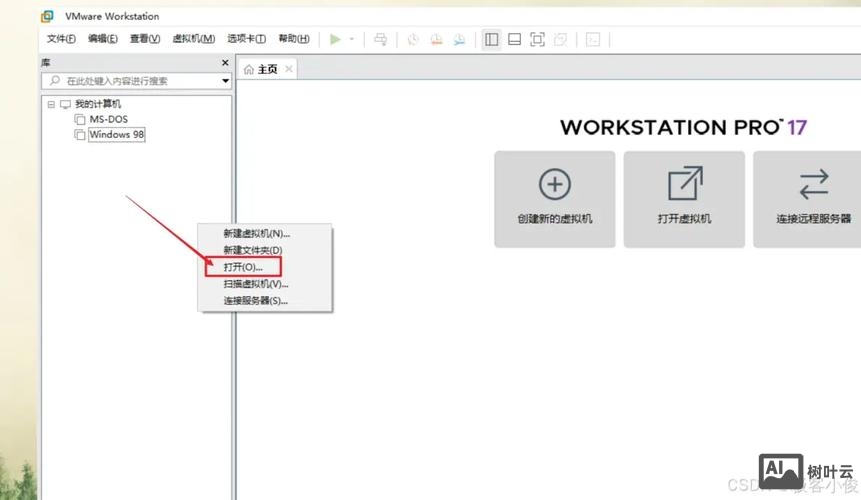Choose 打开(O)... in the context menu
Viewport: 861px width, 500px height.
point(243,267)
